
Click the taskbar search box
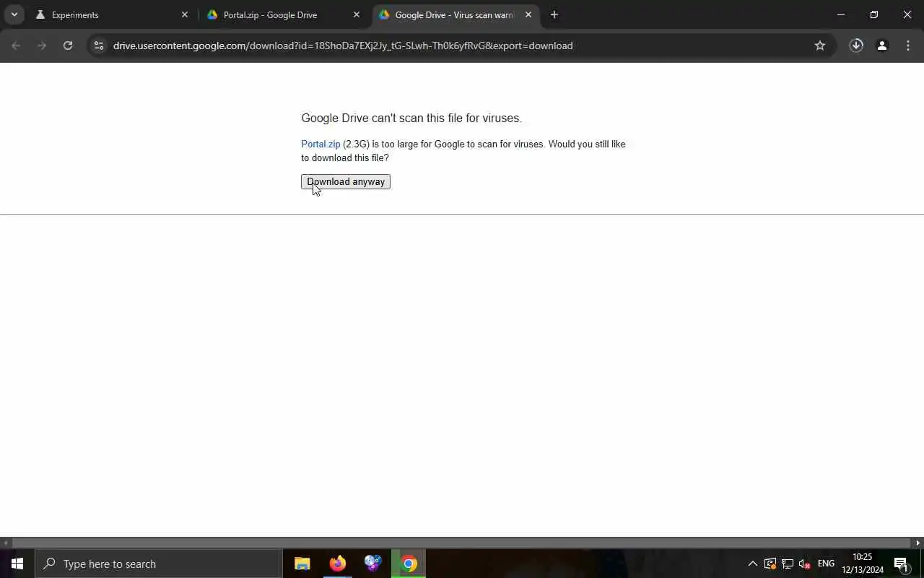[159, 564]
